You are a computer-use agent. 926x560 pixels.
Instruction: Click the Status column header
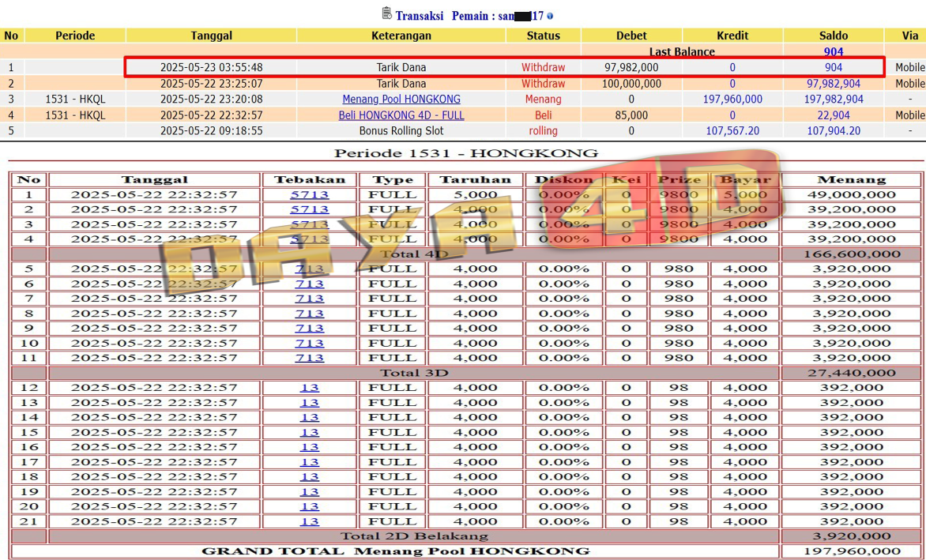point(543,36)
